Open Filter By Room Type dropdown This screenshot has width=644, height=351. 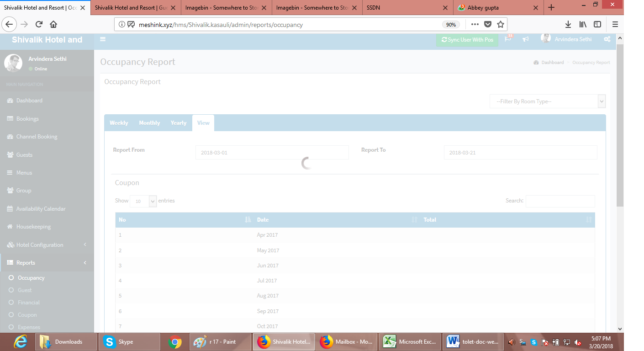548,101
